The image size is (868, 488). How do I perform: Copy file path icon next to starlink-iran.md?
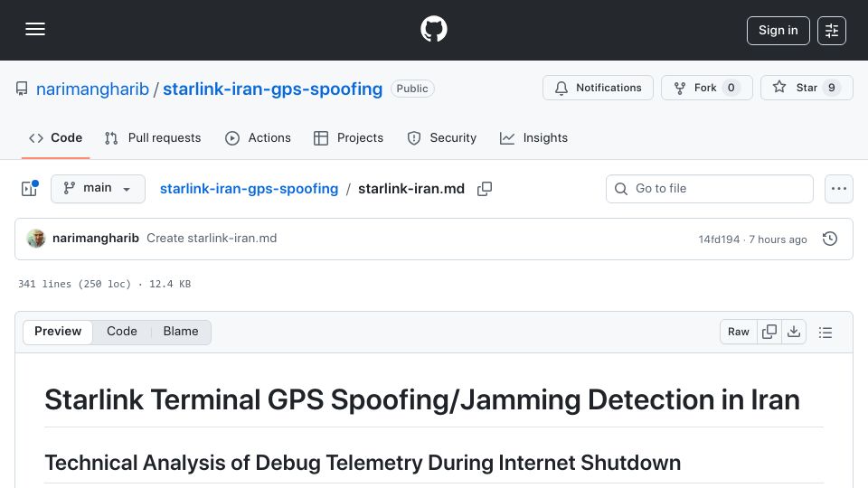click(x=485, y=189)
